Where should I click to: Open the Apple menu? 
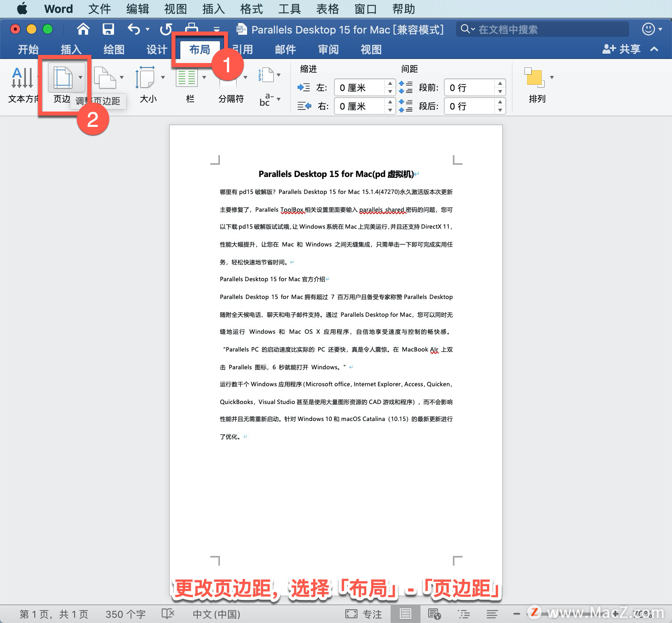pos(22,8)
